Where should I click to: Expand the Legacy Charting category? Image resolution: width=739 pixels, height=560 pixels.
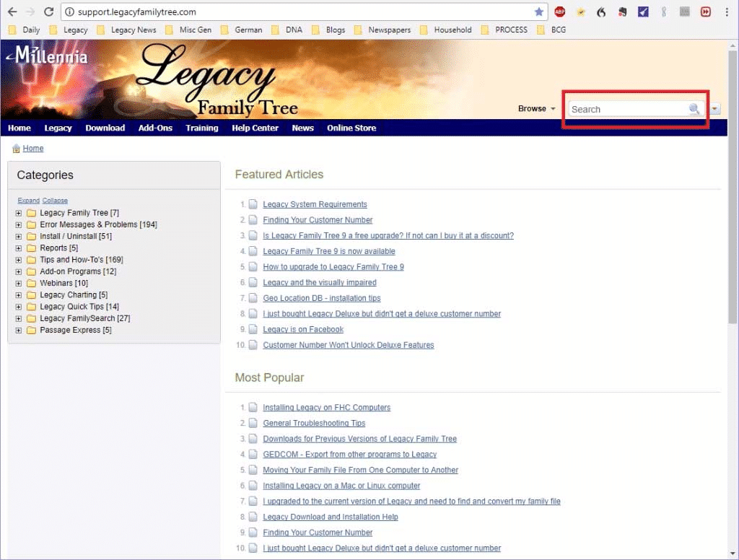18,295
